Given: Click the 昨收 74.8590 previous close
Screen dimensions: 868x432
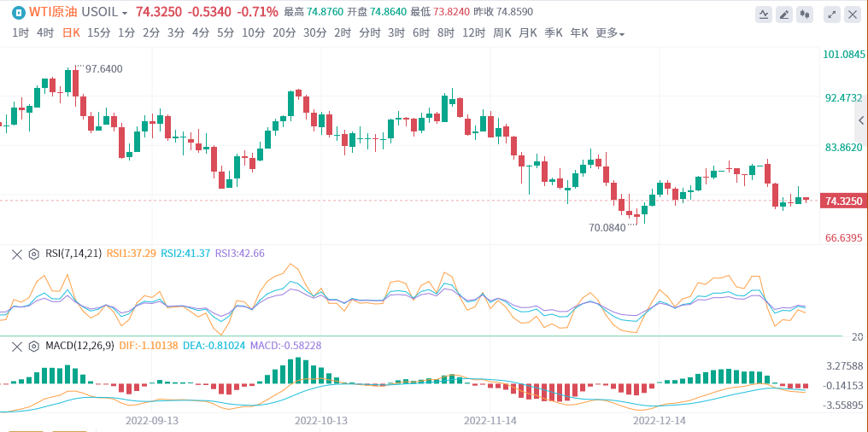Looking at the screenshot, I should click(505, 12).
